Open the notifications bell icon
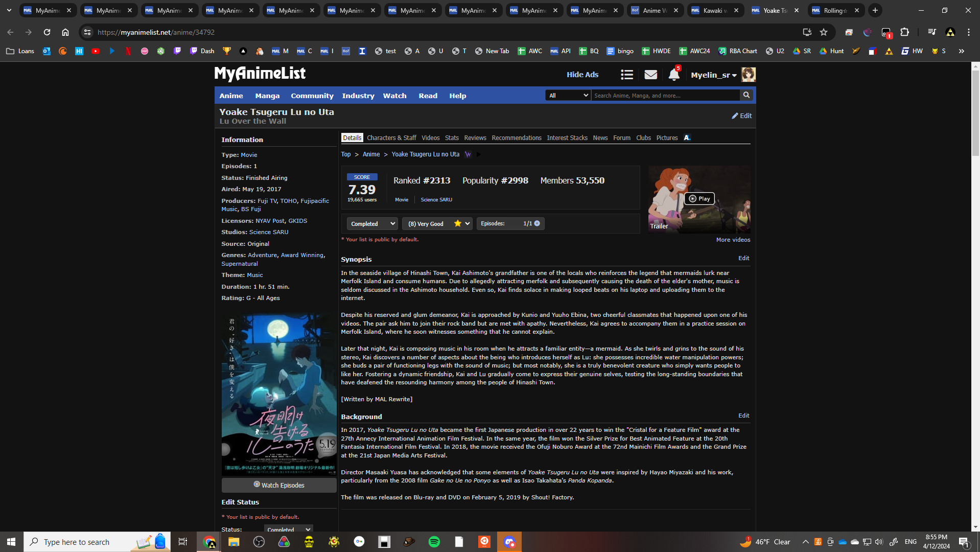 [674, 75]
